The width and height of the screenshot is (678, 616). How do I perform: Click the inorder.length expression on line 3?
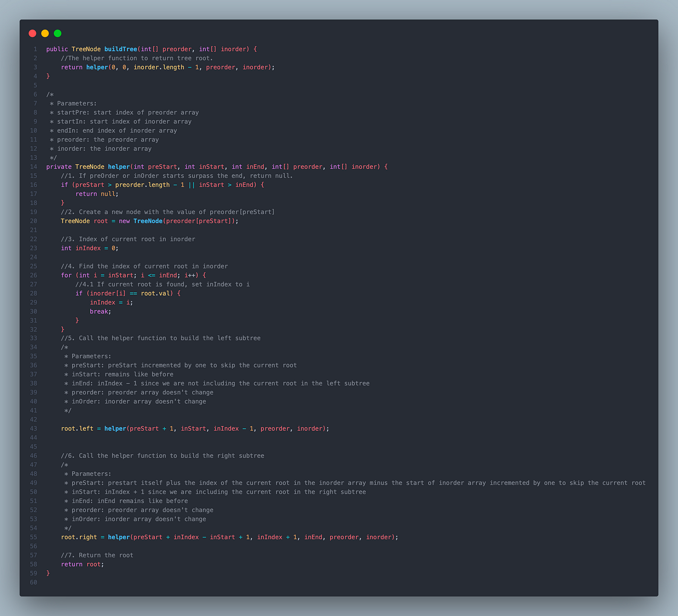point(159,67)
